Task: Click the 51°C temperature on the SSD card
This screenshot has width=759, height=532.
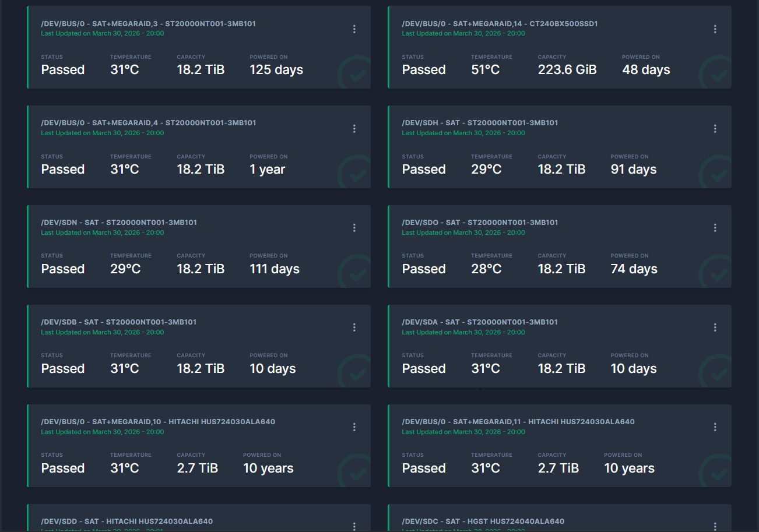Action: (485, 70)
